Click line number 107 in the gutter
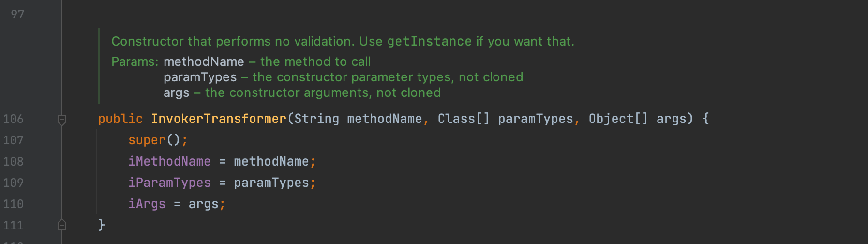 pos(14,140)
